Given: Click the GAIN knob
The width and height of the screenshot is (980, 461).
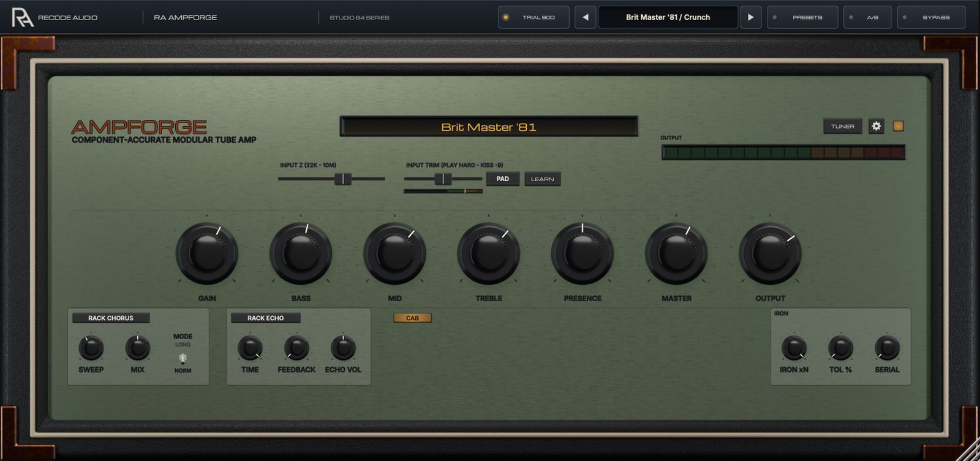Looking at the screenshot, I should [207, 253].
